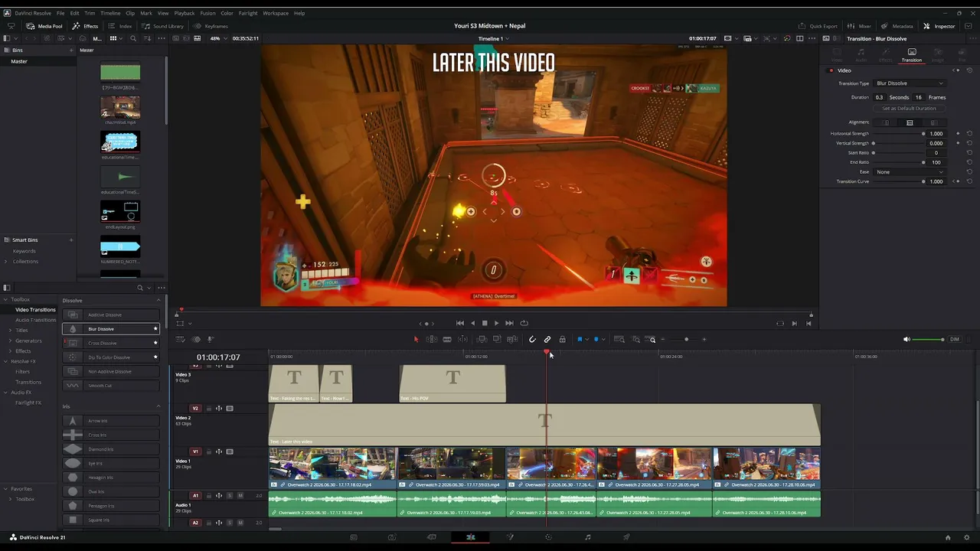This screenshot has width=980, height=551.
Task: Click the Duration seconds input field
Action: click(x=879, y=97)
